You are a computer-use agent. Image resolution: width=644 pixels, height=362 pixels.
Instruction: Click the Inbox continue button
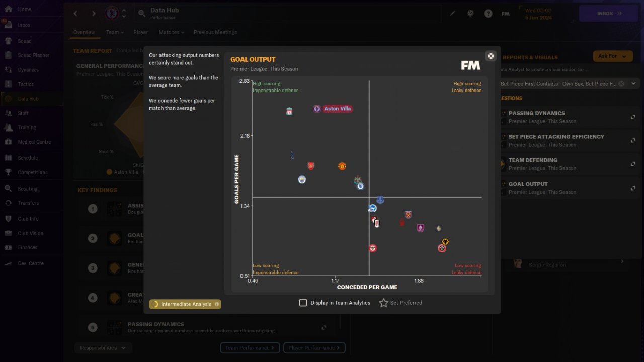click(x=609, y=14)
